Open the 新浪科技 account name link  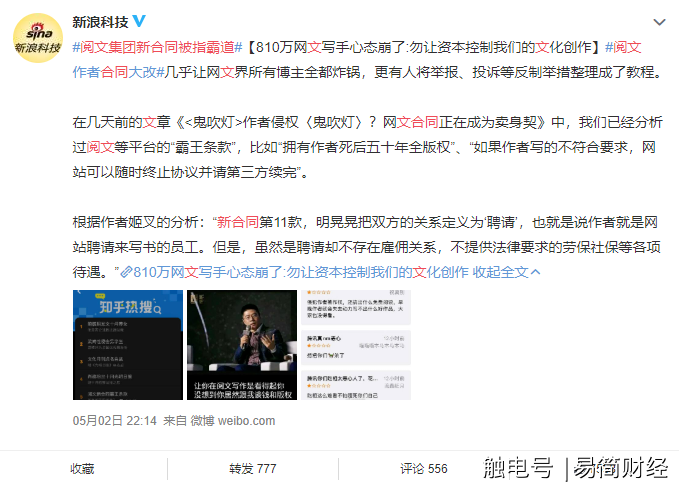click(x=100, y=22)
